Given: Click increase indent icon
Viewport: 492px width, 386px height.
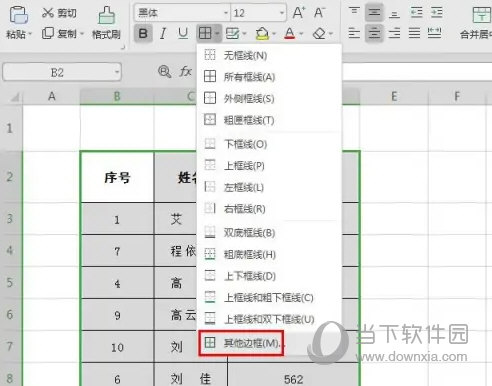Looking at the screenshot, I should point(437,13).
